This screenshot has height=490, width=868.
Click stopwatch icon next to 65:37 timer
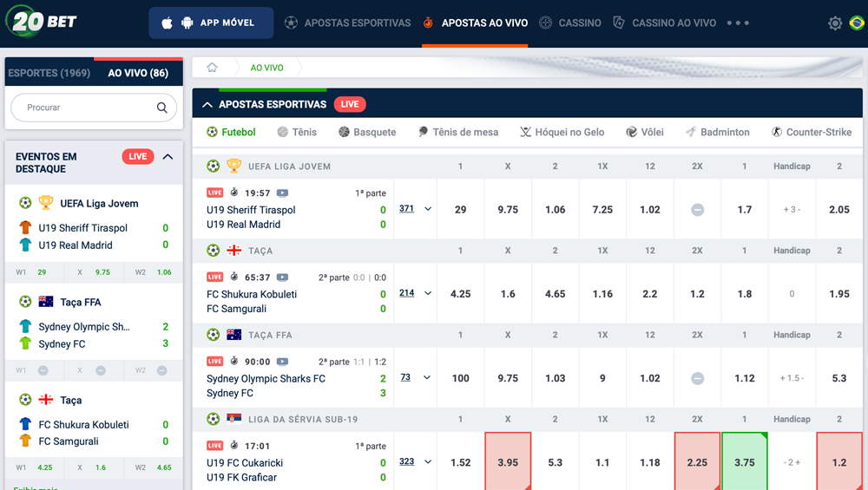[x=234, y=277]
